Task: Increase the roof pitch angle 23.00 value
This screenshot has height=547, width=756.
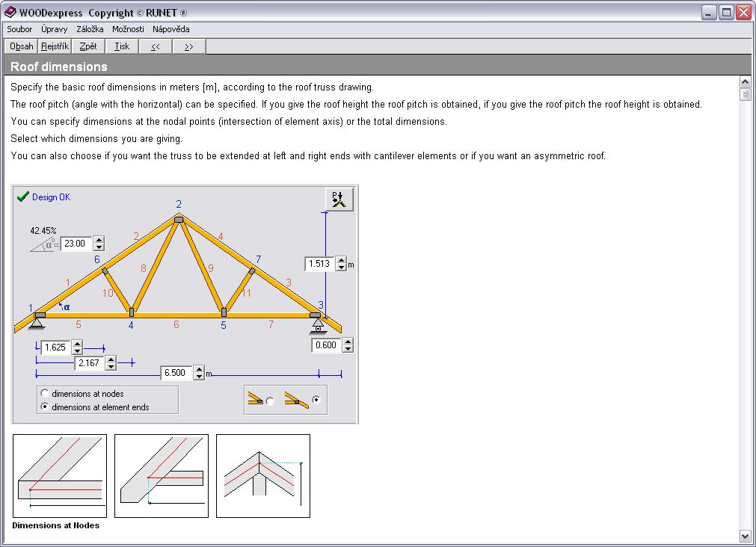Action: 99,240
